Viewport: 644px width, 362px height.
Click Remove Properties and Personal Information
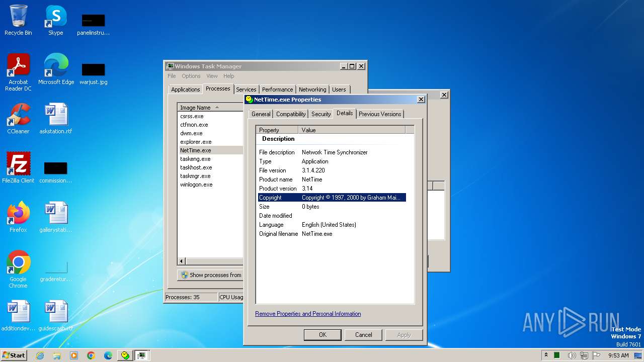[x=308, y=314]
